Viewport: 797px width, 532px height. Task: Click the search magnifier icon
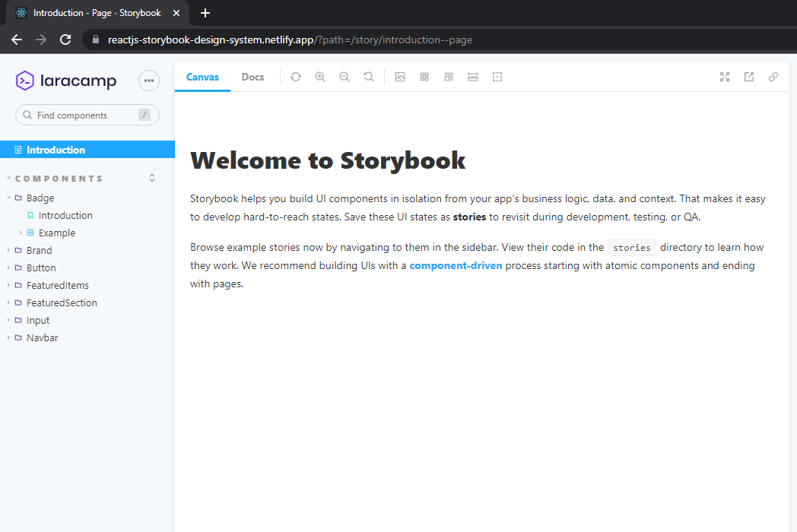point(27,115)
